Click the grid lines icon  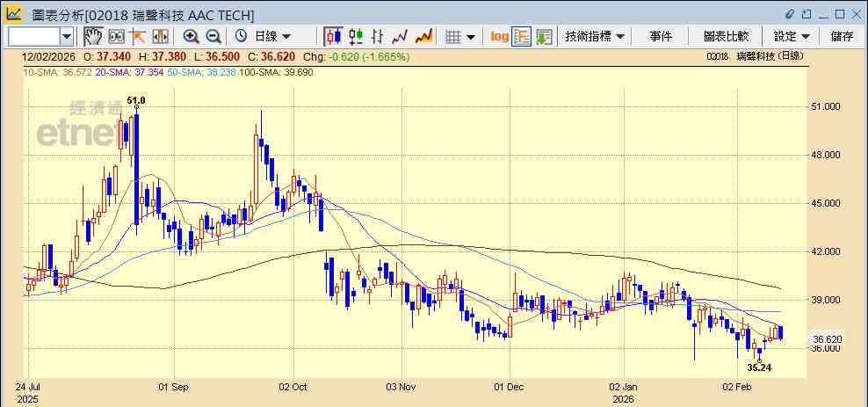pyautogui.click(x=453, y=37)
